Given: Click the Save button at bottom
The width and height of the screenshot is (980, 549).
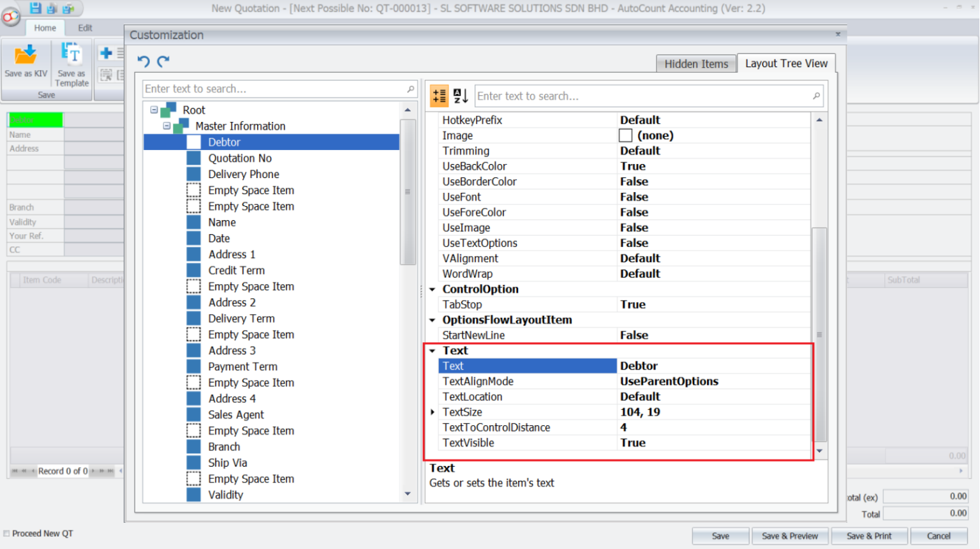Looking at the screenshot, I should (x=720, y=536).
